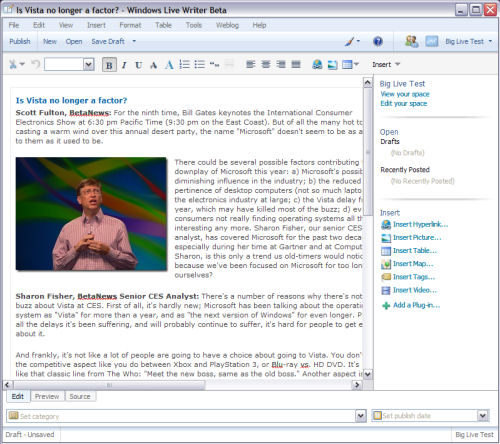
Task: Expand the Set publish date dropdown
Action: tap(483, 415)
